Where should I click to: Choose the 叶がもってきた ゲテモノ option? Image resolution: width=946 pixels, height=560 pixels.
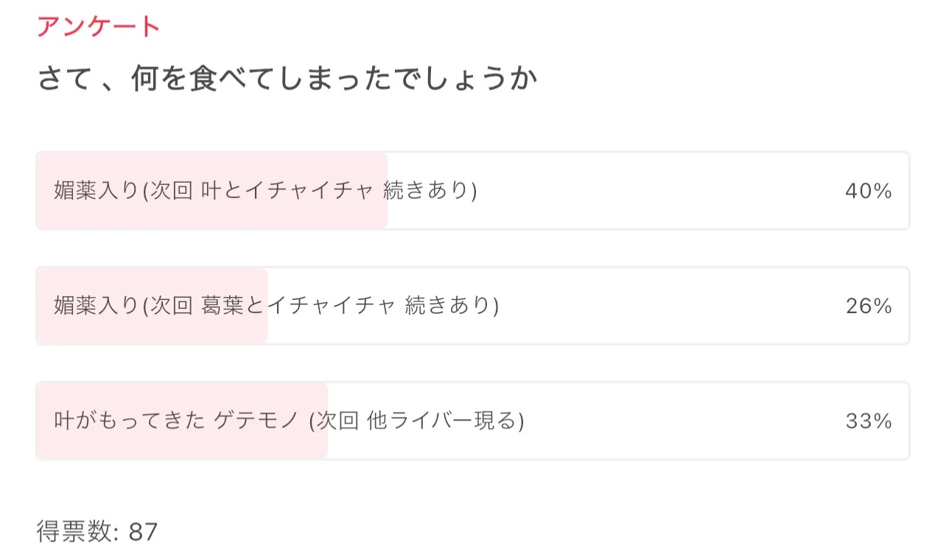[x=175, y=421]
